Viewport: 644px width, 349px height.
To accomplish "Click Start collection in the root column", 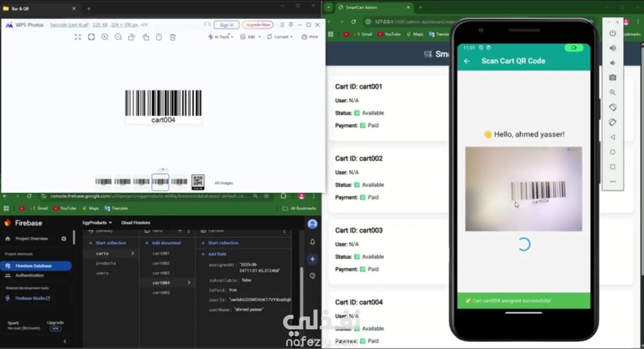I will click(x=108, y=243).
